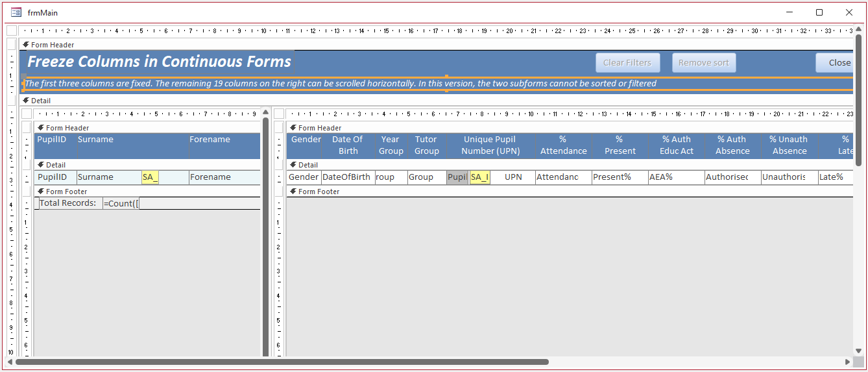Select the left subform Form Header bar

(147, 128)
